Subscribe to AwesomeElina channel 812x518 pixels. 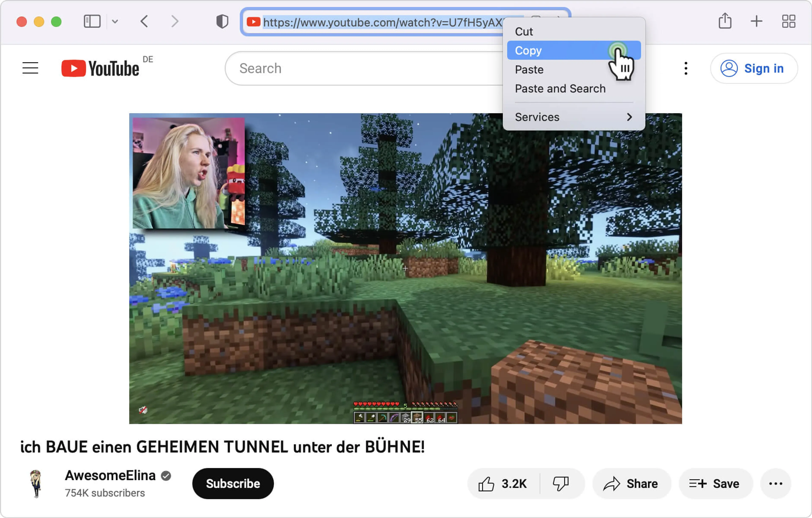coord(233,484)
